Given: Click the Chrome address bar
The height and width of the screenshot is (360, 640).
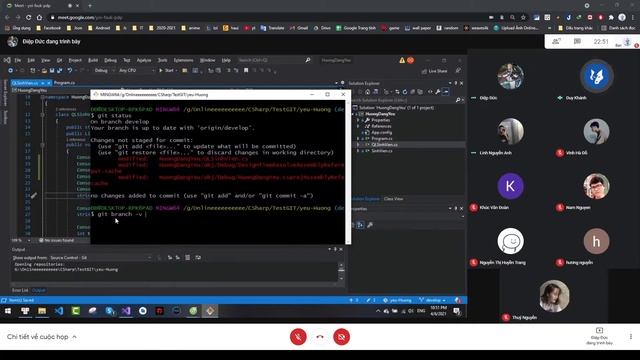Looking at the screenshot, I should (x=269, y=18).
